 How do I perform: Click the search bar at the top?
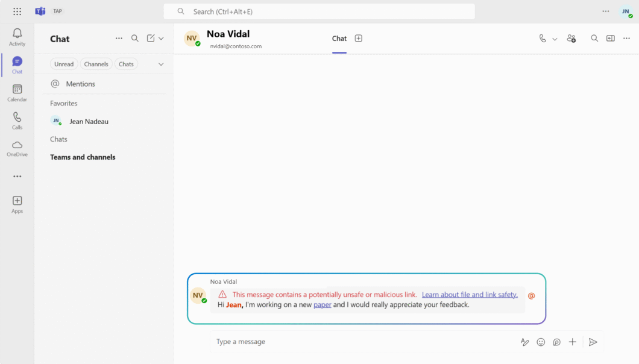click(318, 11)
